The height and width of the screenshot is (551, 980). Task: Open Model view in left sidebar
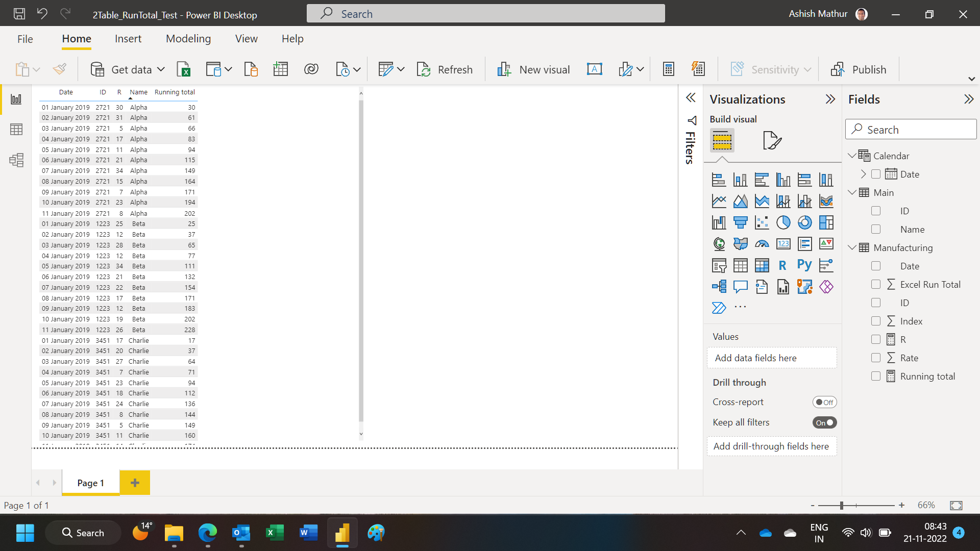coord(16,160)
